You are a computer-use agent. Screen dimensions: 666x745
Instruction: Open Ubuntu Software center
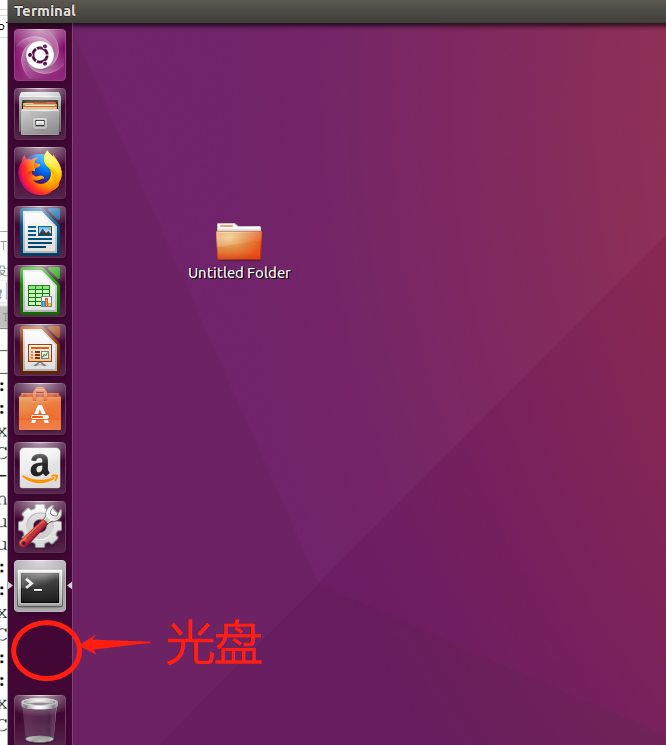[40, 409]
